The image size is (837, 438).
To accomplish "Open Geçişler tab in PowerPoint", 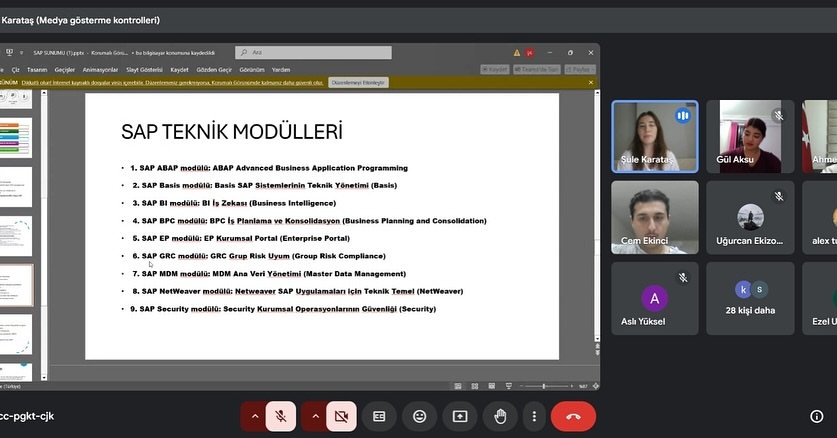I will [65, 70].
